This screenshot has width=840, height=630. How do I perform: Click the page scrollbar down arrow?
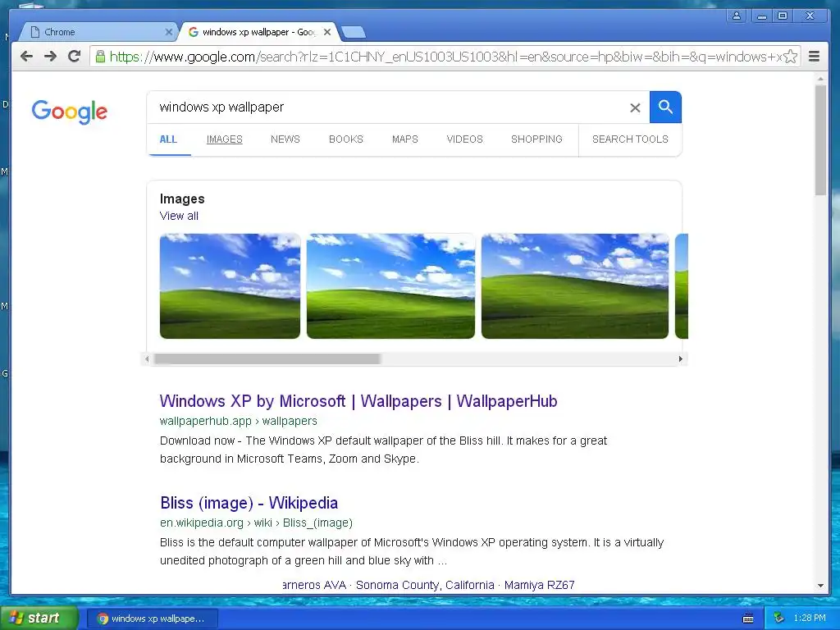coord(820,586)
